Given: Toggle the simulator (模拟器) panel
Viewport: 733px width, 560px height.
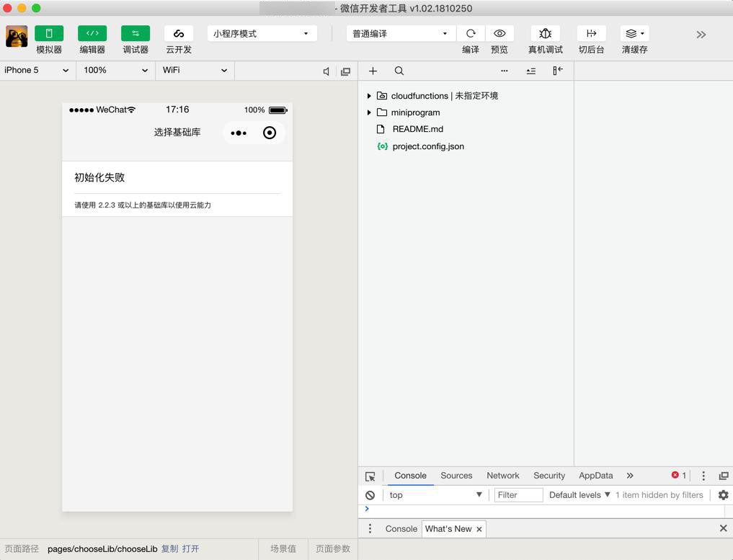Looking at the screenshot, I should pyautogui.click(x=48, y=34).
